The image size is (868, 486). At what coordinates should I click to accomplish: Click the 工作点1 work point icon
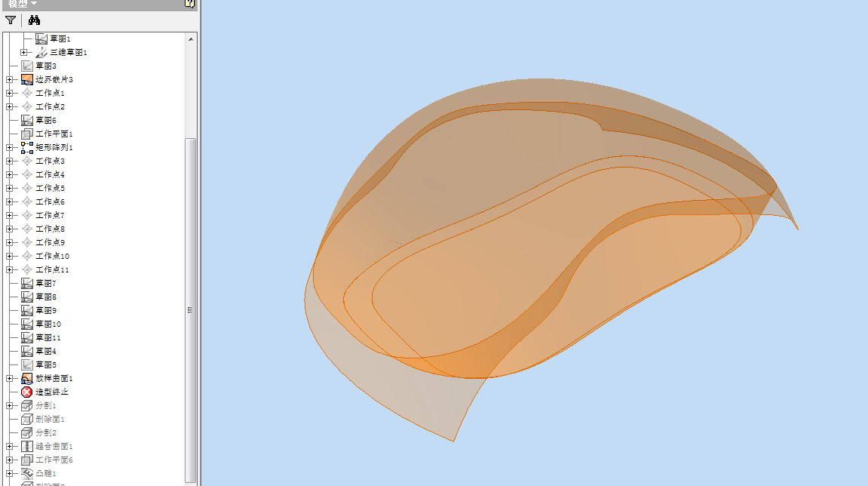27,93
